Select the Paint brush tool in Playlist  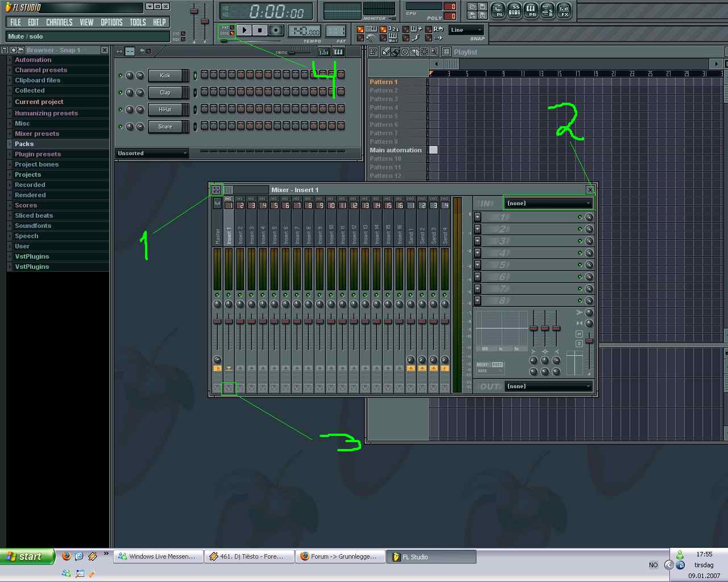click(x=395, y=52)
